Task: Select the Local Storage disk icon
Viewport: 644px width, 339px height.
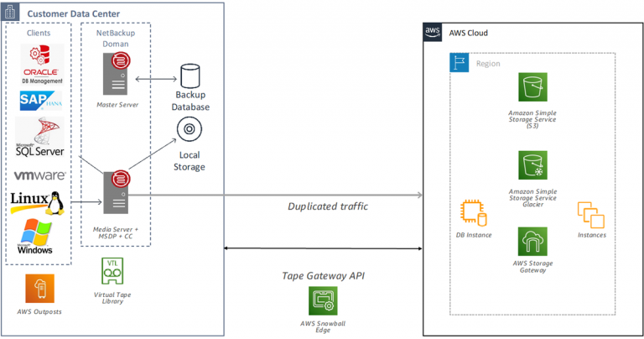Action: (x=189, y=130)
